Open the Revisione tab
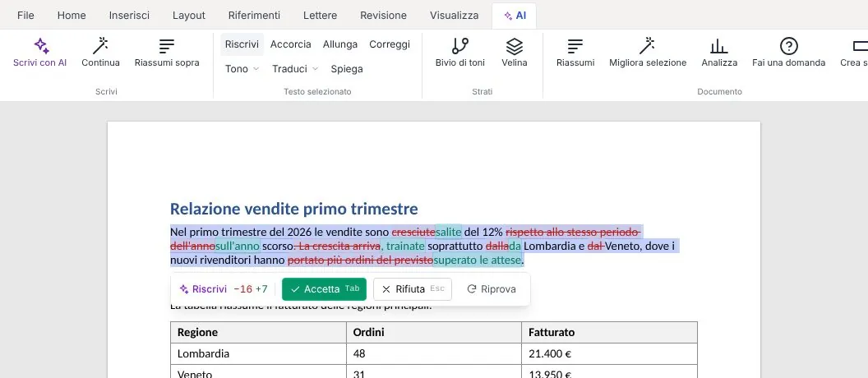Screen dimensions: 868x378 [383, 16]
